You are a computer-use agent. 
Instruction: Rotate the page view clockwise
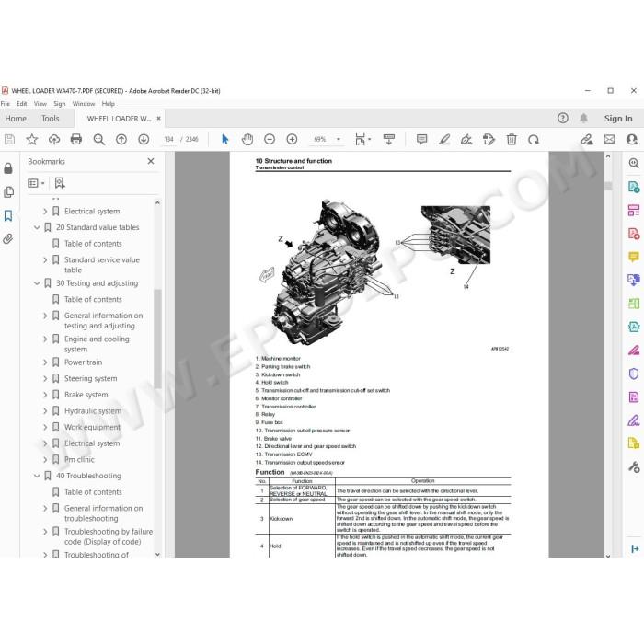pyautogui.click(x=534, y=140)
